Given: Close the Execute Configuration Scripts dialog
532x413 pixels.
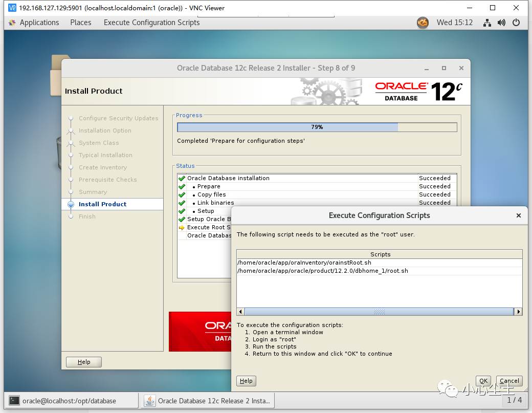Looking at the screenshot, I should pyautogui.click(x=518, y=215).
